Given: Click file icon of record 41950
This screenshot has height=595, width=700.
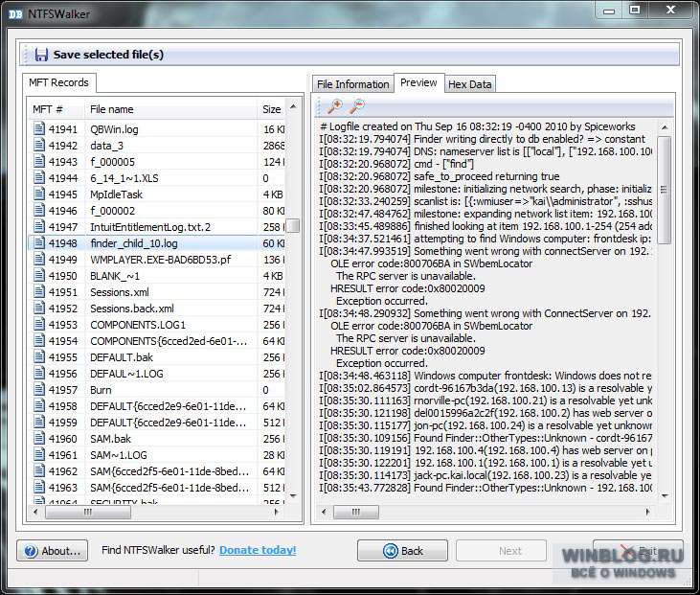Looking at the screenshot, I should 39,276.
